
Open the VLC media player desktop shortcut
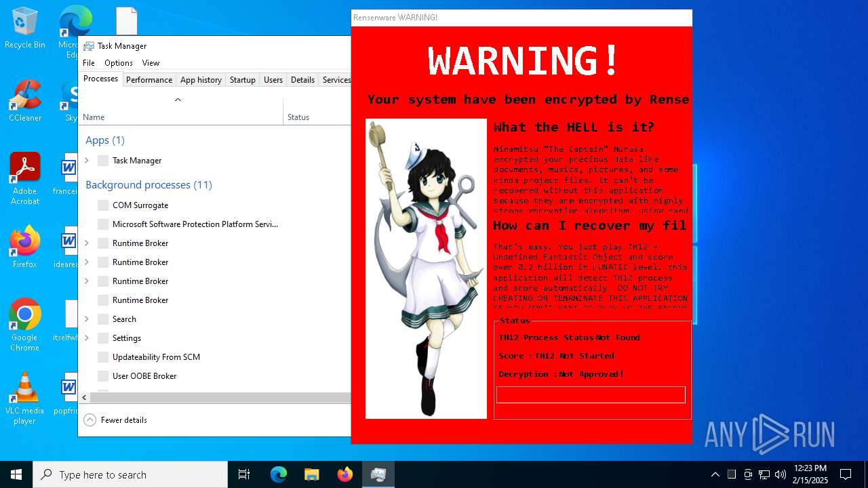click(25, 399)
